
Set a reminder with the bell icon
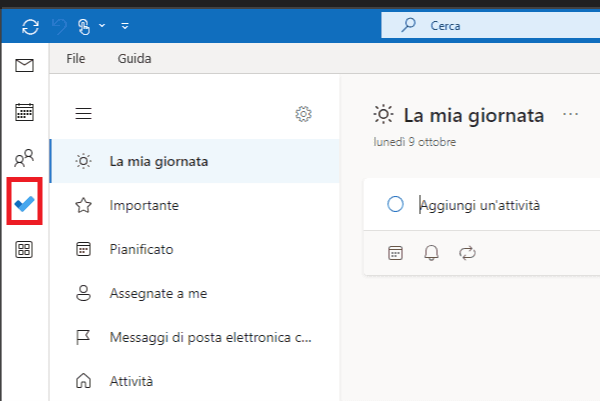432,253
